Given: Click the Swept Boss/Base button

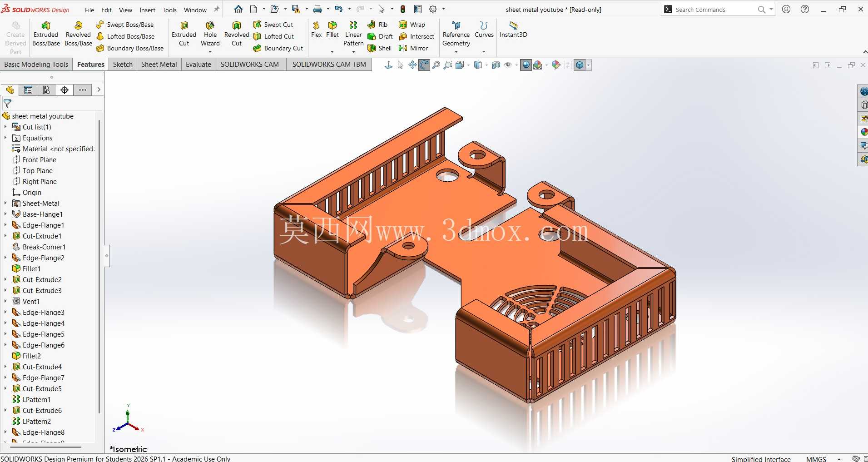Looking at the screenshot, I should pyautogui.click(x=125, y=25).
